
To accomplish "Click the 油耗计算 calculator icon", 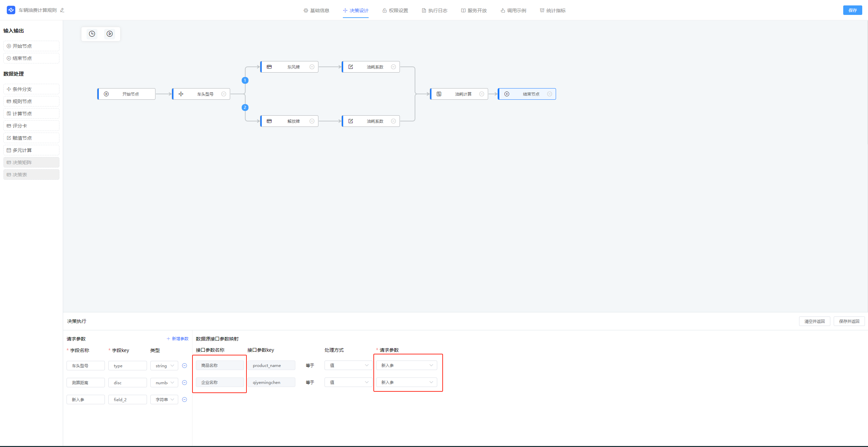I will 439,94.
